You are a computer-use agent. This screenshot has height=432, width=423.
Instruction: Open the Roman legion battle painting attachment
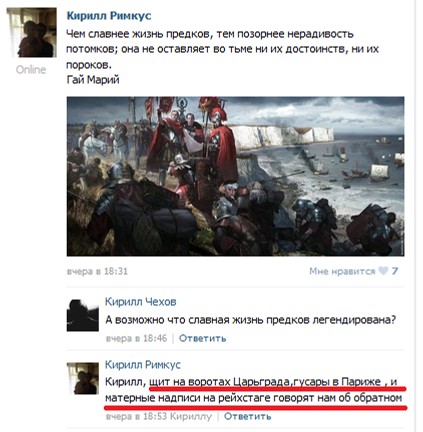point(235,176)
